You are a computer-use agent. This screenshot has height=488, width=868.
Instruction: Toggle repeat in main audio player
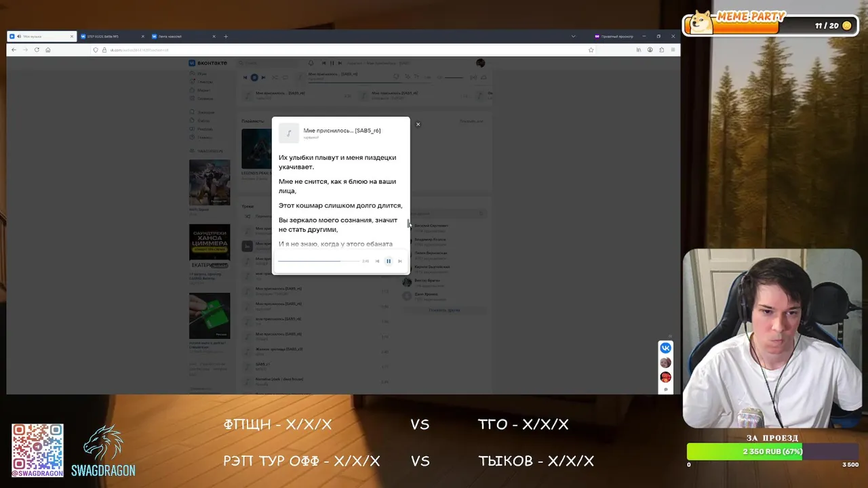285,77
